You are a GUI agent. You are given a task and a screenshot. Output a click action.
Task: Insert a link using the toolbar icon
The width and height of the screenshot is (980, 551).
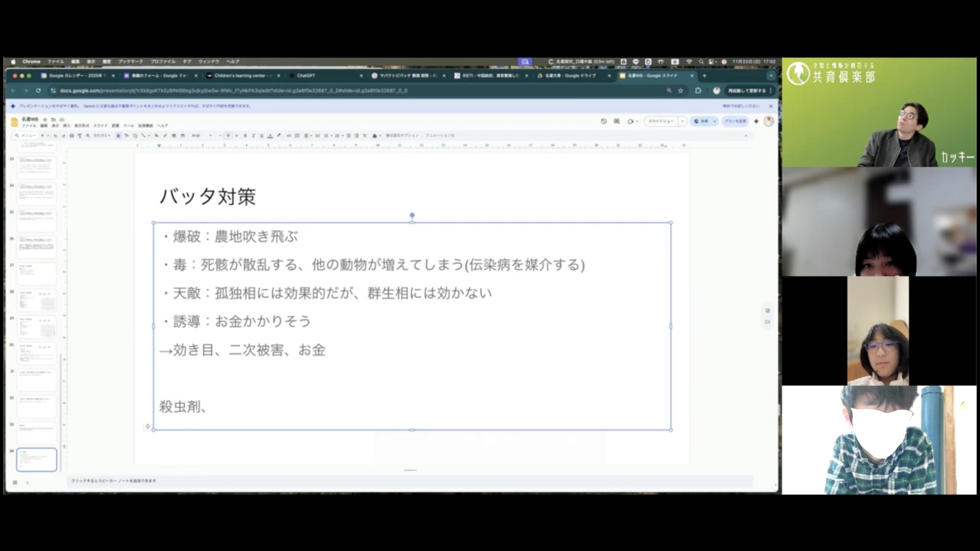tap(288, 136)
